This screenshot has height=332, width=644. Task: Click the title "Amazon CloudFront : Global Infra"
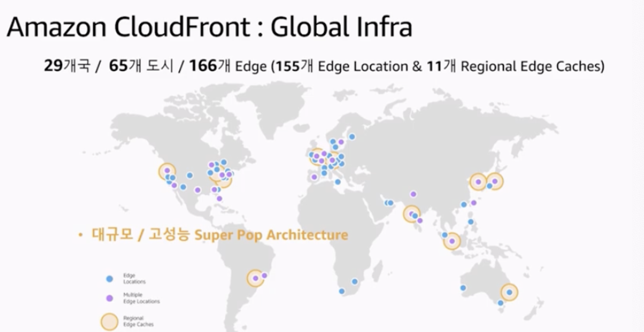[209, 27]
